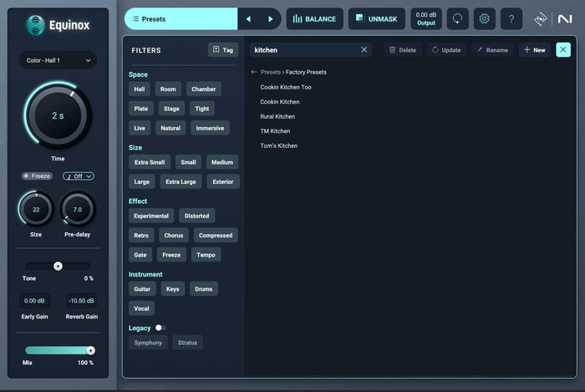Toggle the Live space filter
The image size is (585, 392).
pyautogui.click(x=140, y=128)
